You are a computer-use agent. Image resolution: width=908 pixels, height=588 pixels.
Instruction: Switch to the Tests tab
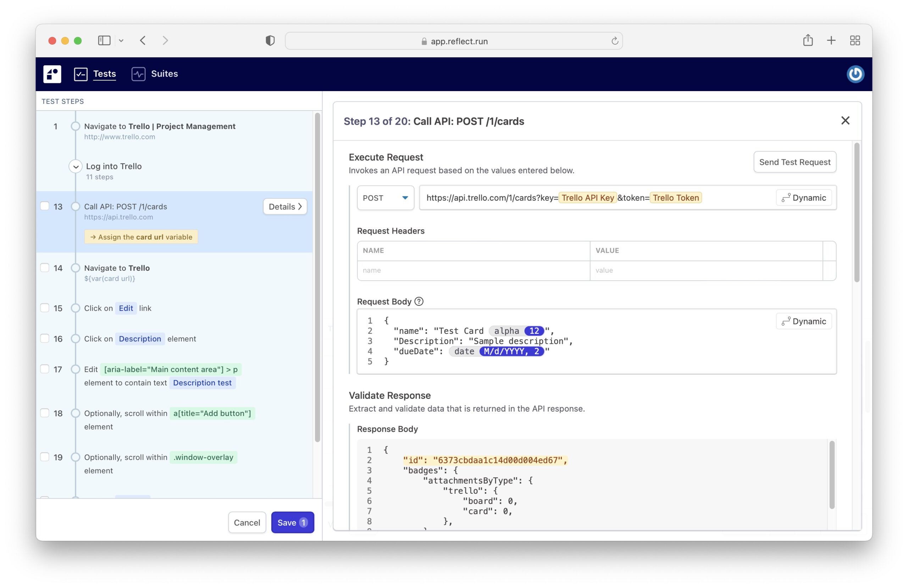coord(104,74)
